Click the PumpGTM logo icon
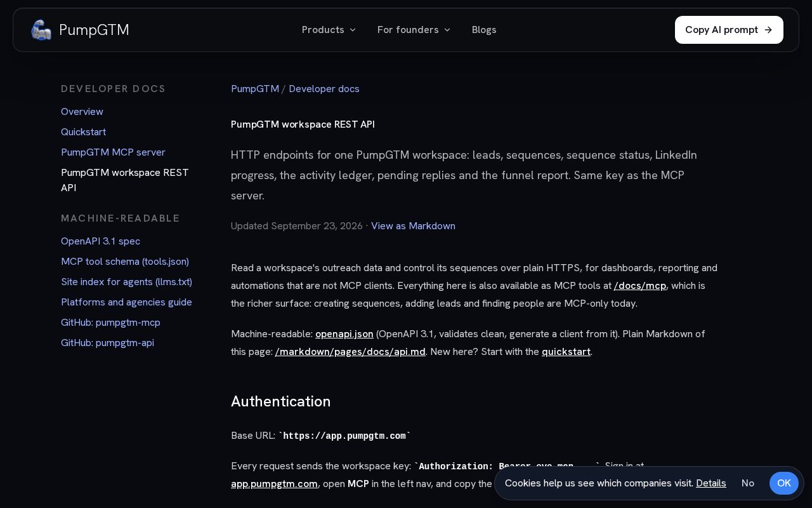The image size is (812, 508). 41,30
